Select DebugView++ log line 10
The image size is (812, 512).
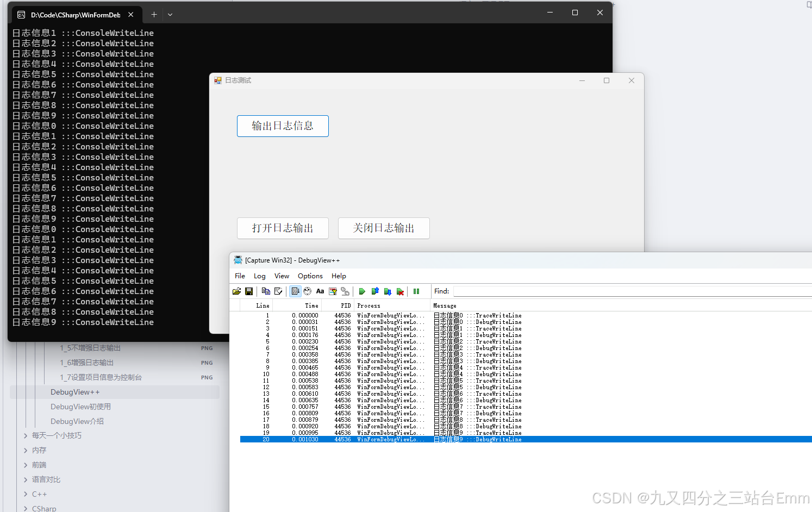click(526, 374)
